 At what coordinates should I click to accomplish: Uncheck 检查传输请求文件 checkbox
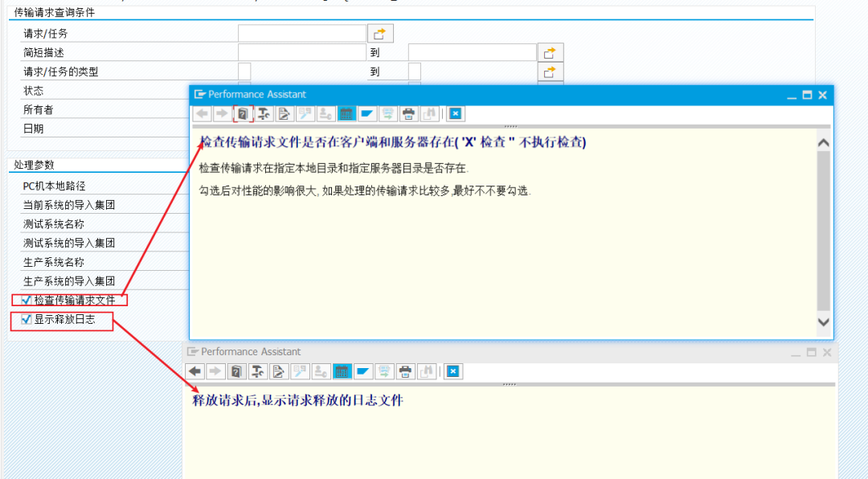coord(26,300)
